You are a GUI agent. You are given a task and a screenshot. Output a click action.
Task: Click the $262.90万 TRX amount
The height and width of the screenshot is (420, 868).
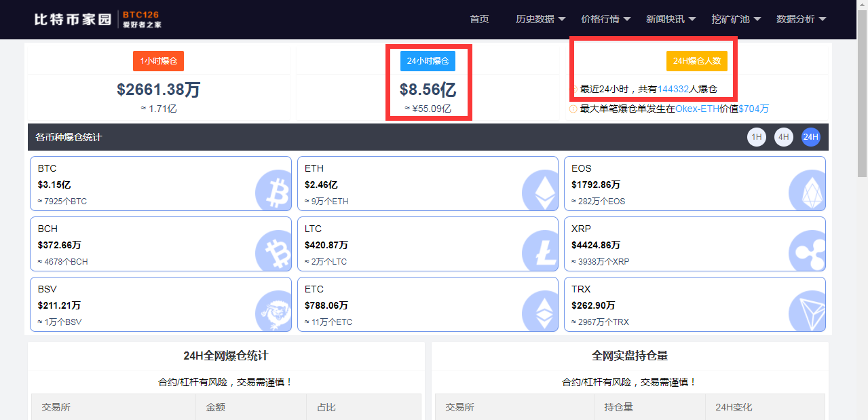(593, 305)
